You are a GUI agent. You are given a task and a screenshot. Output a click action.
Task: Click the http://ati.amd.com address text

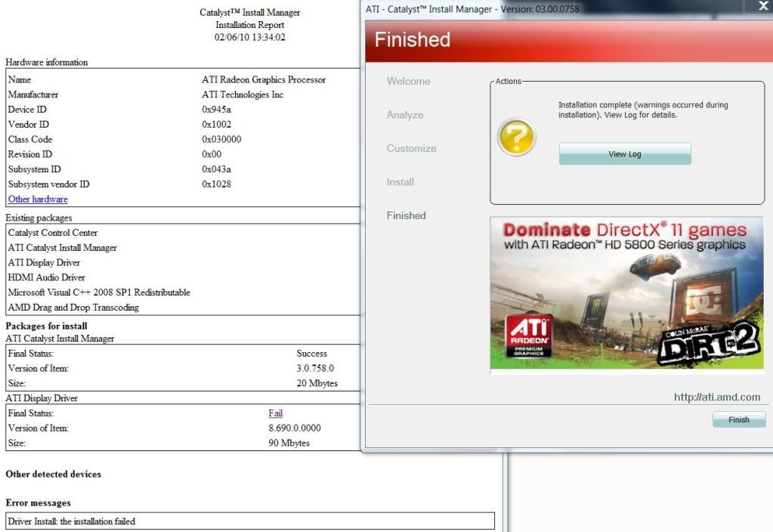(x=717, y=397)
